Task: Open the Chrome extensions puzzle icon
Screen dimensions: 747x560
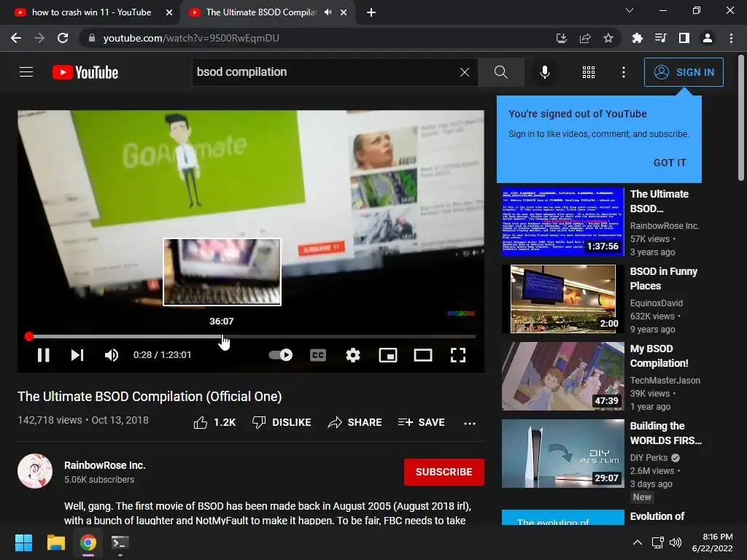Action: (637, 38)
